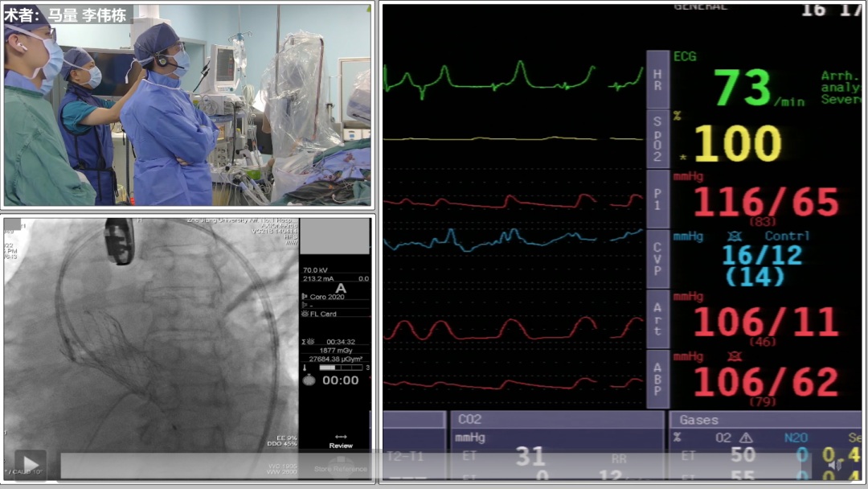
Task: Click the P1 pressure reading 116/65
Action: coord(766,202)
